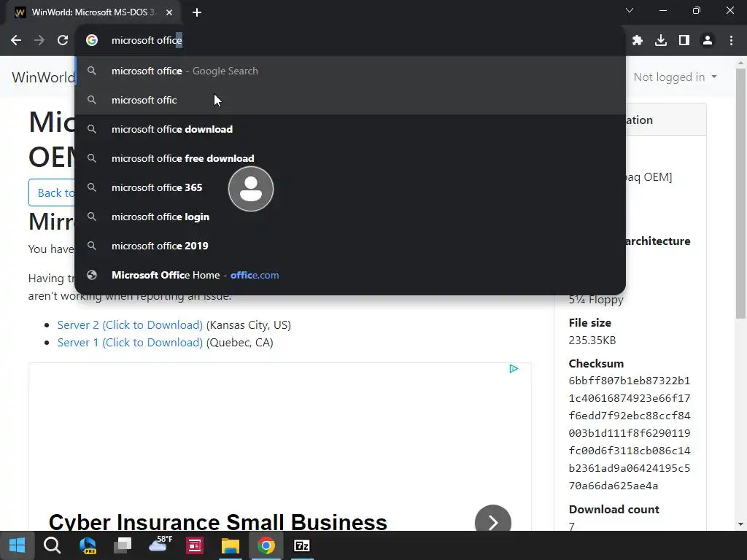Viewport: 747px width, 560px height.
Task: Click the 'Back to' button on page
Action: 52,192
